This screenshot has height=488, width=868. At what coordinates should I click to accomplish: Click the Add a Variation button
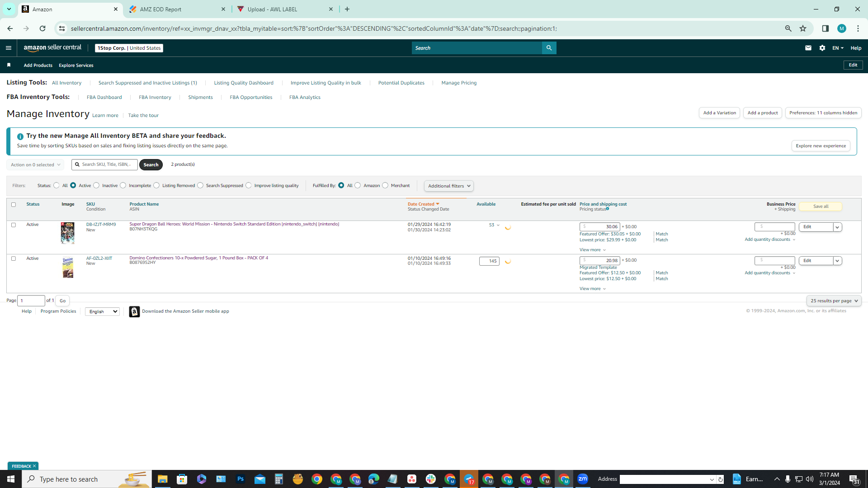(x=719, y=113)
